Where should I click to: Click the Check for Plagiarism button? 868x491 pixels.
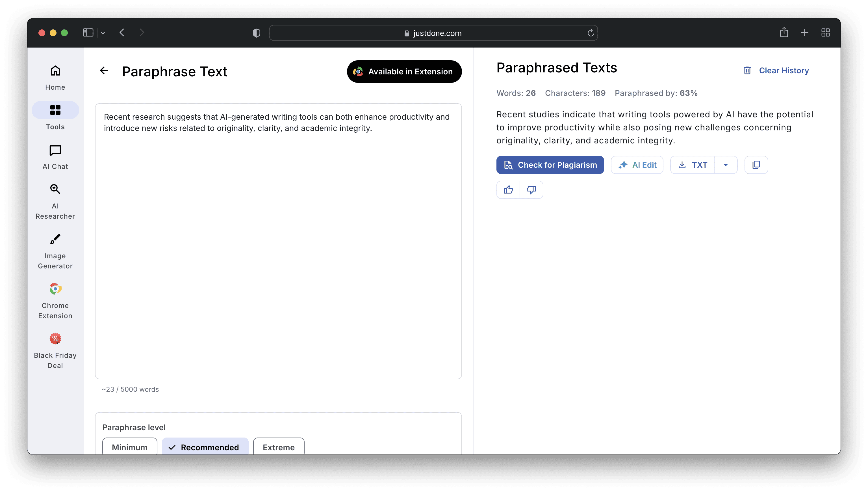click(550, 165)
